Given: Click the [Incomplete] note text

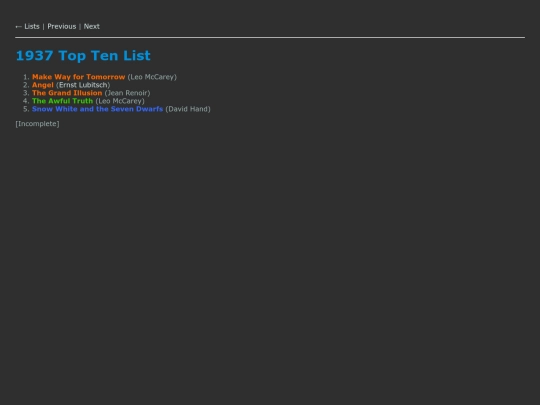Looking at the screenshot, I should click(37, 124).
